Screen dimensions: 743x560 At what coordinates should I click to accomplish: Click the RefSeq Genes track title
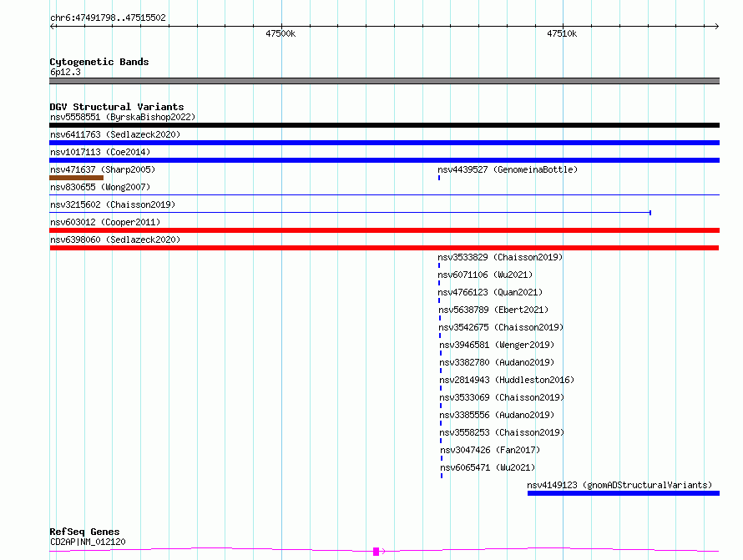[x=84, y=532]
